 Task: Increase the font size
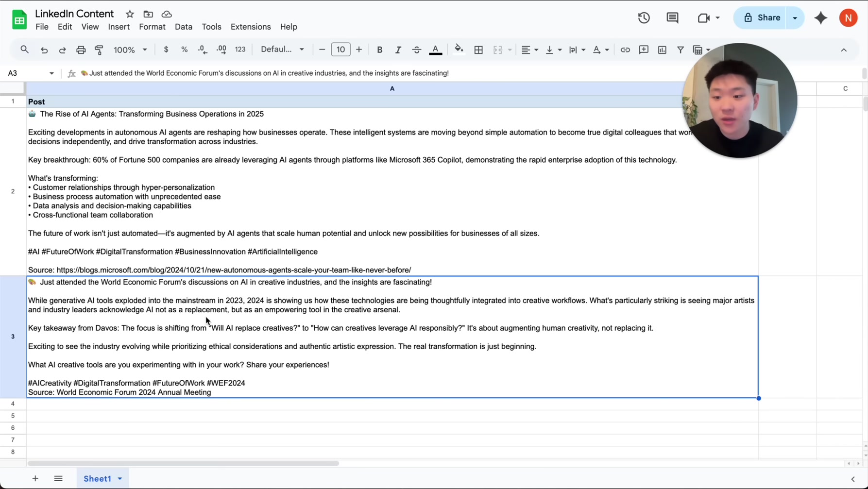tap(359, 50)
